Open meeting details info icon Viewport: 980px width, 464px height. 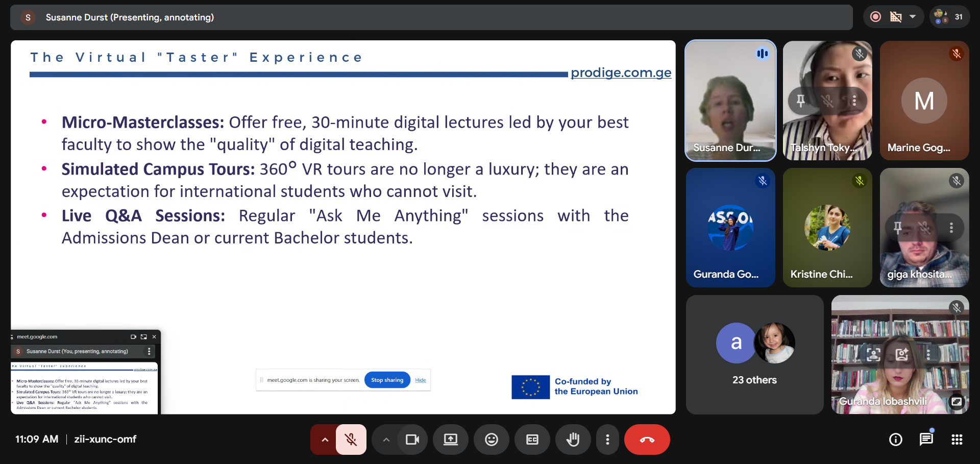(895, 439)
